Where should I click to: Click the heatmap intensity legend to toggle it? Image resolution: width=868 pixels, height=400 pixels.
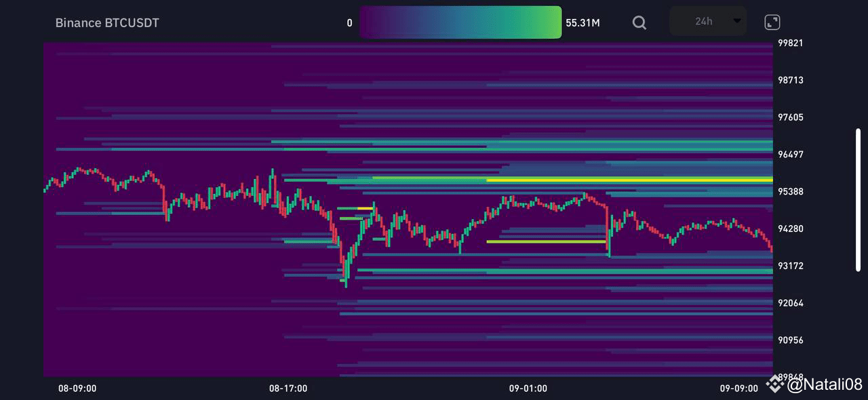(x=460, y=22)
